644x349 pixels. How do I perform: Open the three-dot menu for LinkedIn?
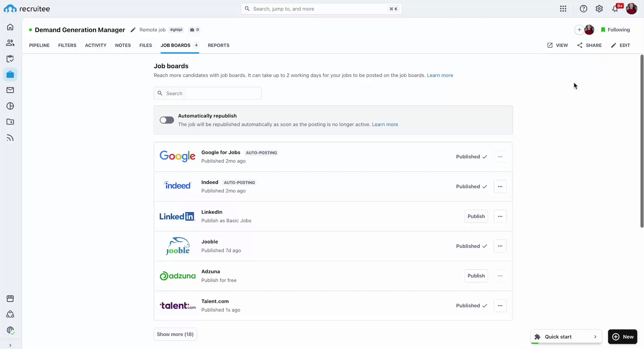(x=500, y=216)
